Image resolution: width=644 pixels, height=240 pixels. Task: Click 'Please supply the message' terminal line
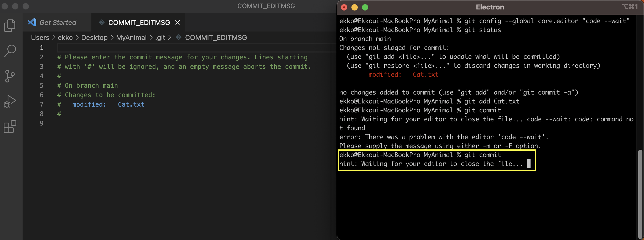440,146
